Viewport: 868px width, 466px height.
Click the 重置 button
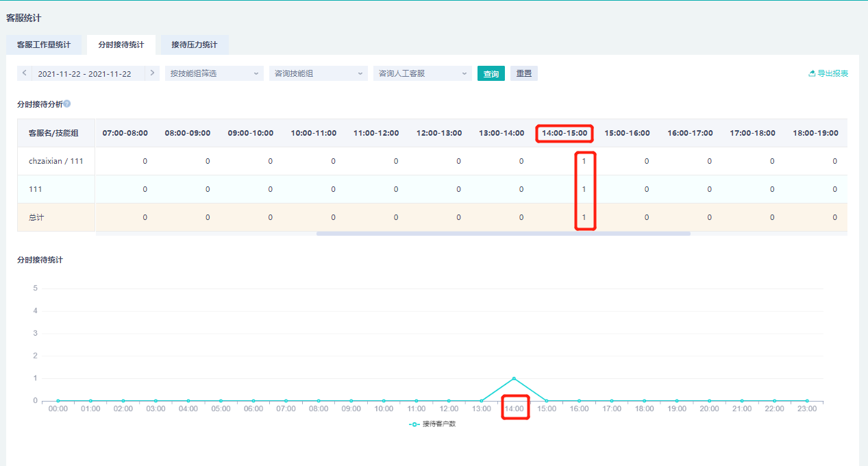click(524, 73)
